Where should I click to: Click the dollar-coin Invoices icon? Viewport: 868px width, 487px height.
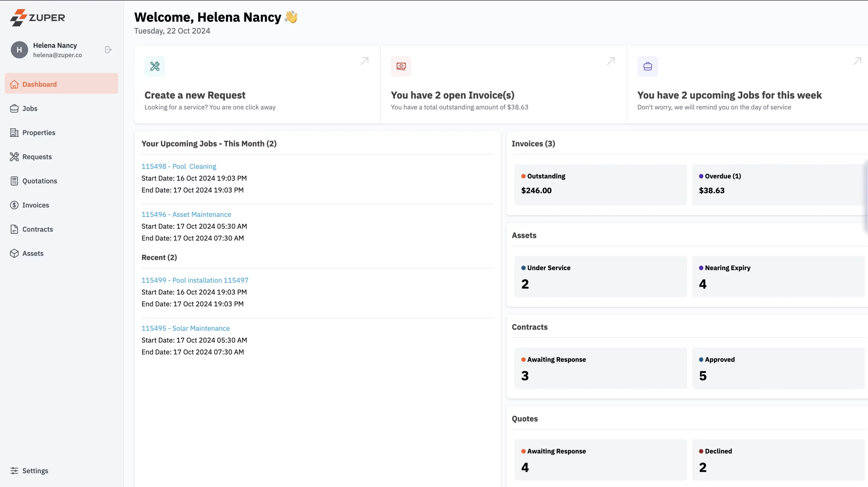click(14, 205)
